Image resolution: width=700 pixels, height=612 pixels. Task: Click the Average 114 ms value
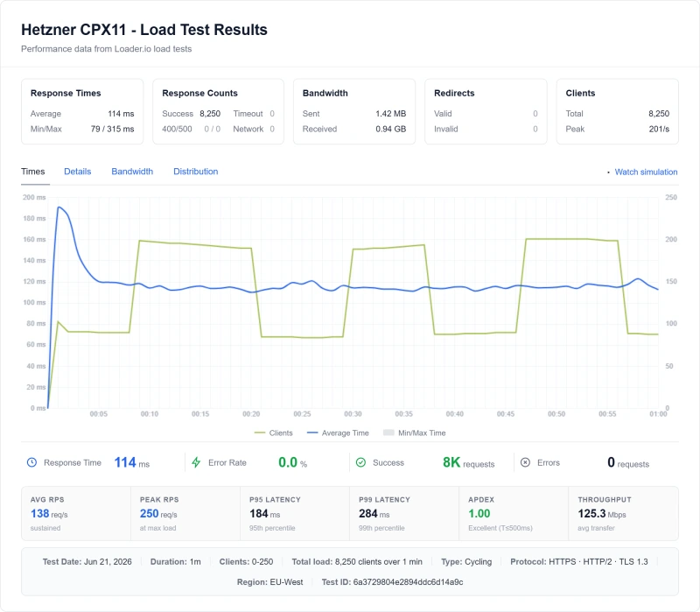(x=121, y=114)
